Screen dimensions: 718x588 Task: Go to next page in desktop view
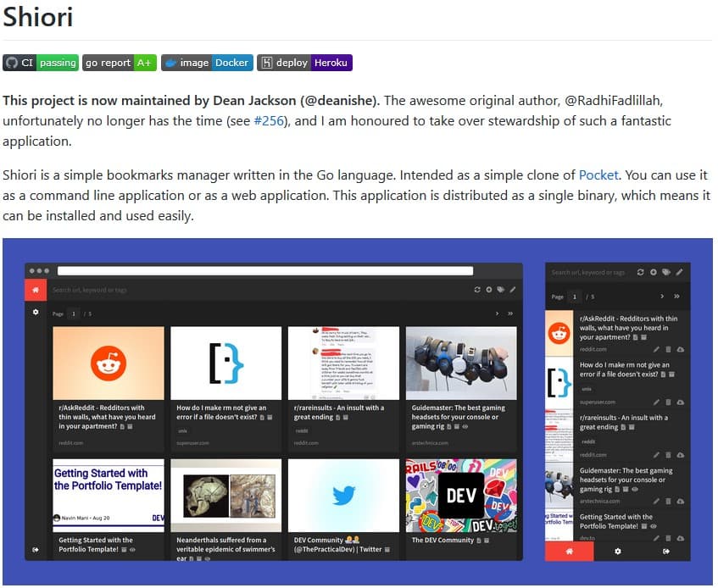[496, 313]
